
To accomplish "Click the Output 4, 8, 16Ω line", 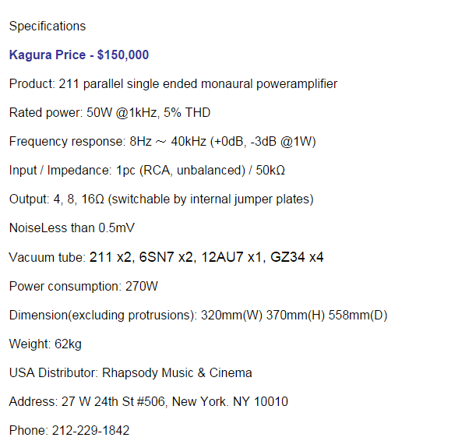I will point(161,199).
